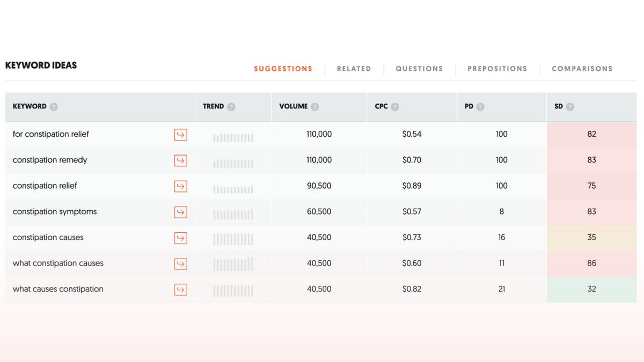Click keyword 'what causes constipation'

[x=58, y=289]
